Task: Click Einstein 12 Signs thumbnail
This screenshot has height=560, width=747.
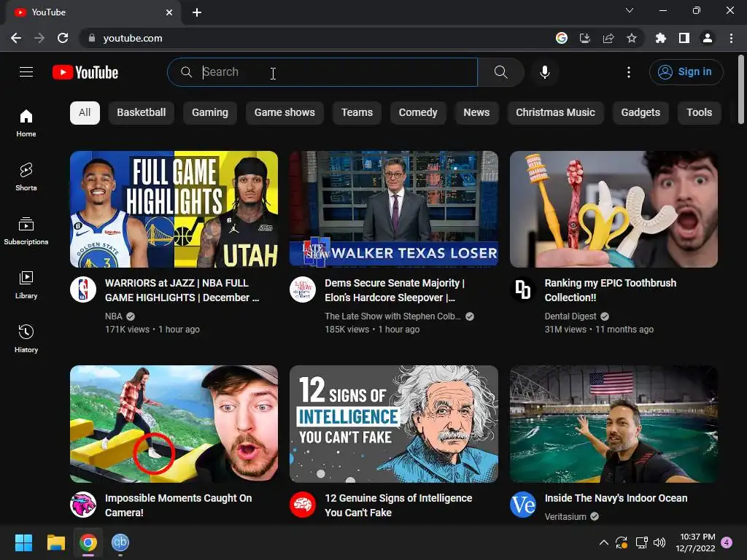Action: 394,424
